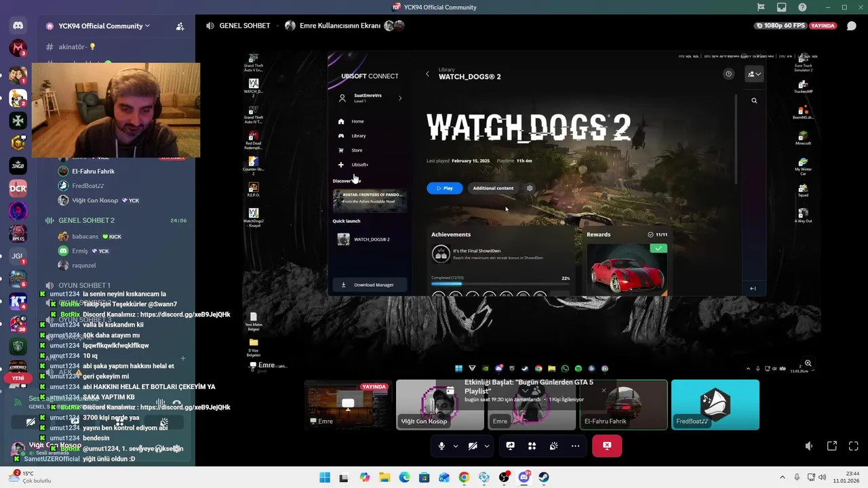Open the KT server icon

point(18,302)
